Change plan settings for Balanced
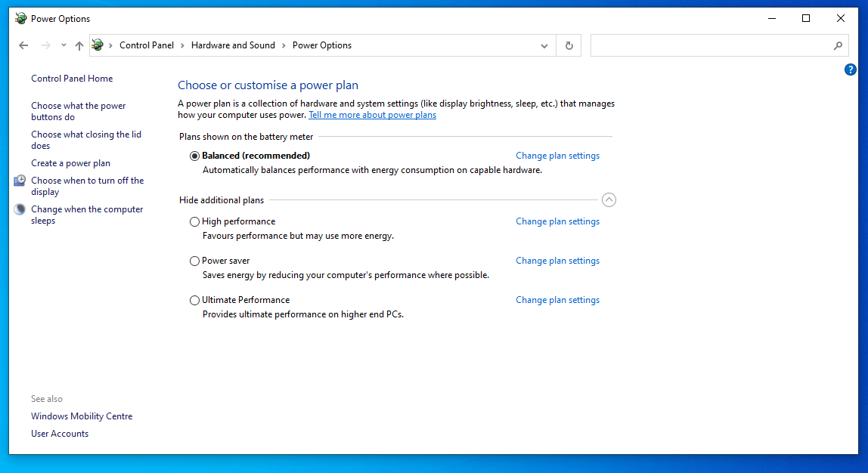This screenshot has width=868, height=473. pos(557,156)
